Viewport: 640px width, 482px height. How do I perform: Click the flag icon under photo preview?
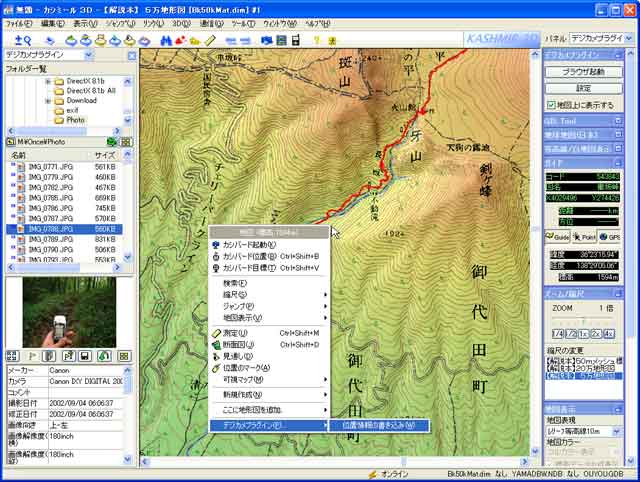pos(31,355)
